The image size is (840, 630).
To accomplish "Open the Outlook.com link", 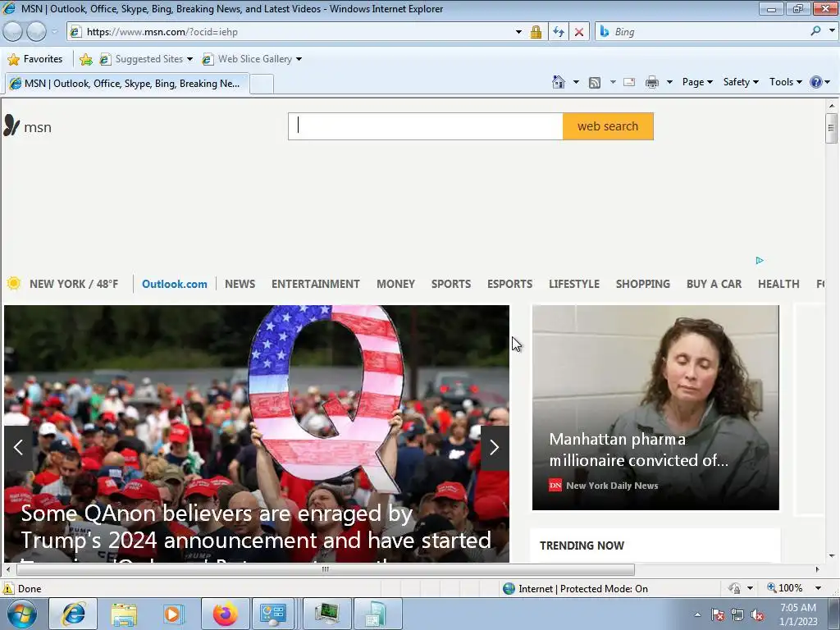I will coord(175,284).
